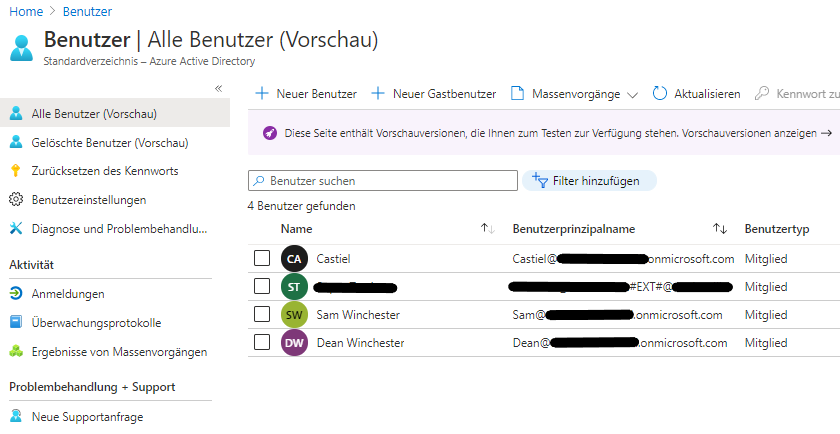Click Mitglied in the Dean Winchester row

[x=766, y=343]
